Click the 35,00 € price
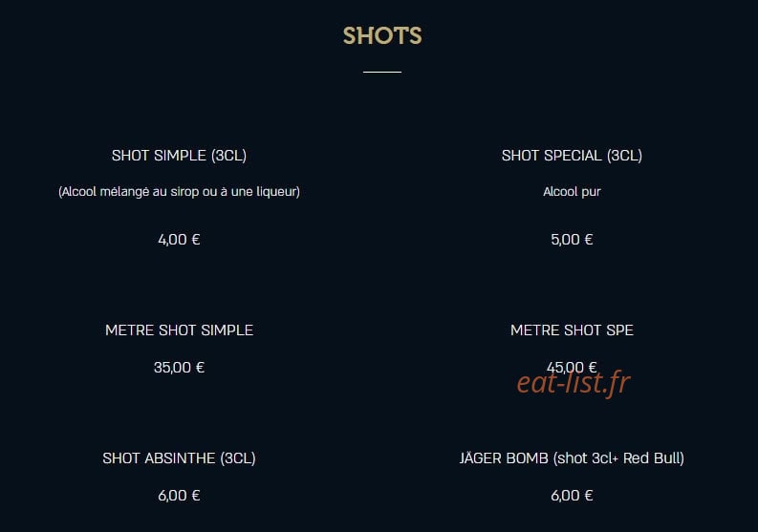 [x=179, y=368]
